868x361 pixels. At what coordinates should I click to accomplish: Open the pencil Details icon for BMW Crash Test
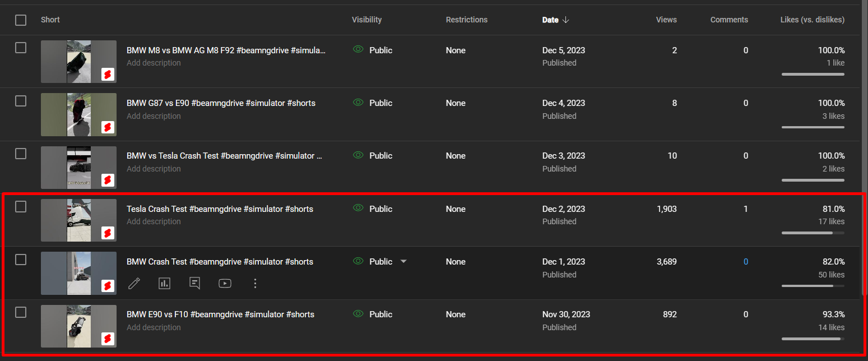coord(134,283)
